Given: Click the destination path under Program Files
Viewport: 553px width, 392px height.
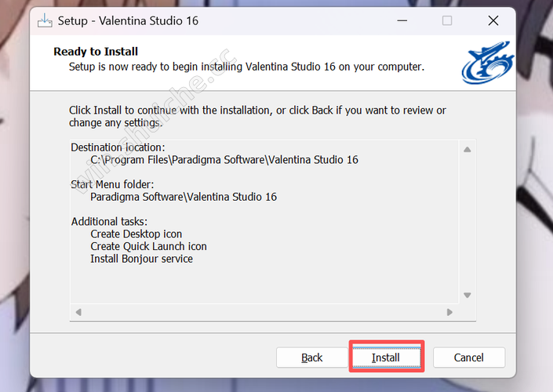Looking at the screenshot, I should point(224,160).
